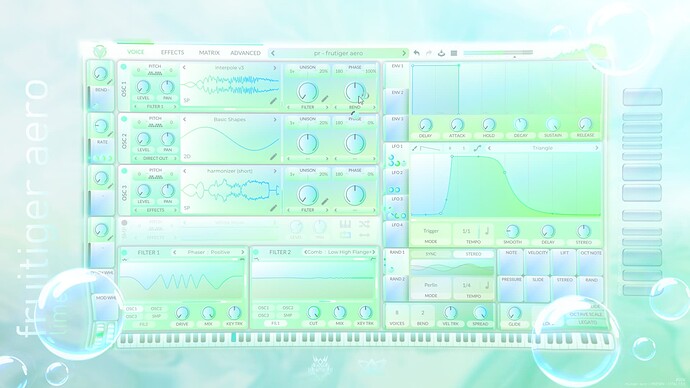Next wavetable arrow on OSC 1
This screenshot has height=388, width=690.
(275, 68)
